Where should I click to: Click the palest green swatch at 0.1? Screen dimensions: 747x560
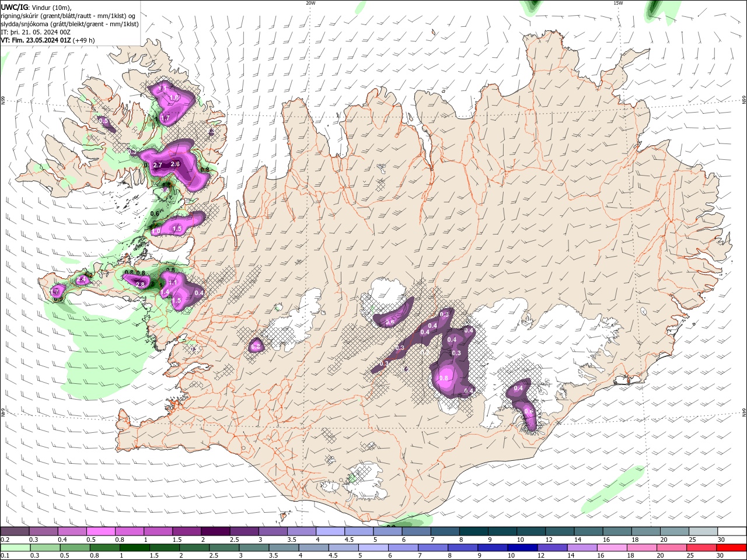[x=15, y=548]
